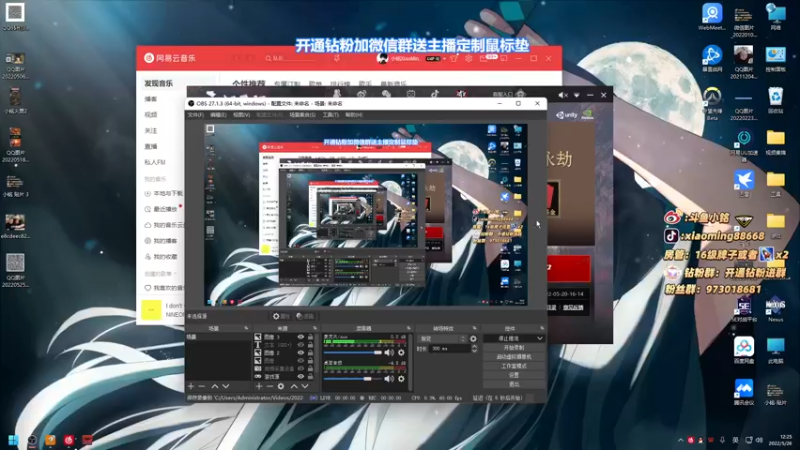Increase the transition duration with up stepper
The width and height of the screenshot is (800, 450).
[x=474, y=346]
